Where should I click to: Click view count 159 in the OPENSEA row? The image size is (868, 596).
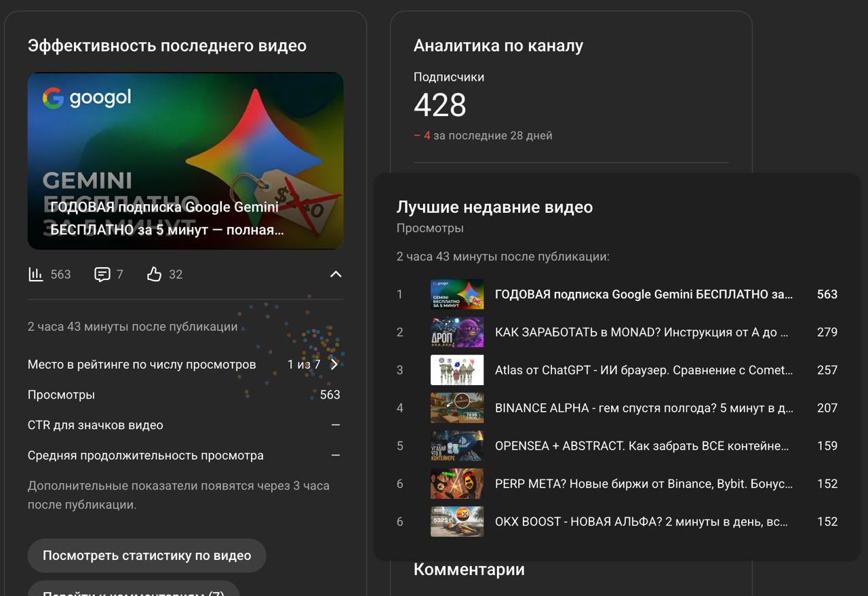tap(827, 446)
